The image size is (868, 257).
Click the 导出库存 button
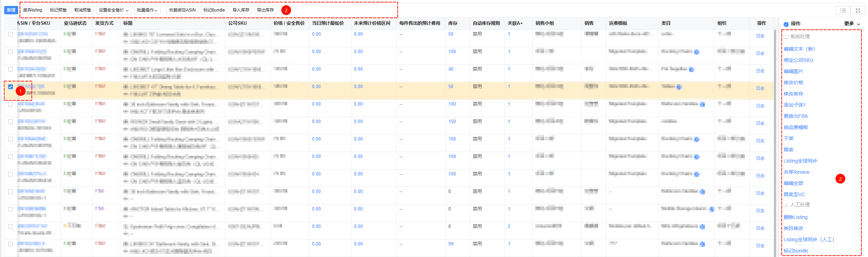(265, 10)
